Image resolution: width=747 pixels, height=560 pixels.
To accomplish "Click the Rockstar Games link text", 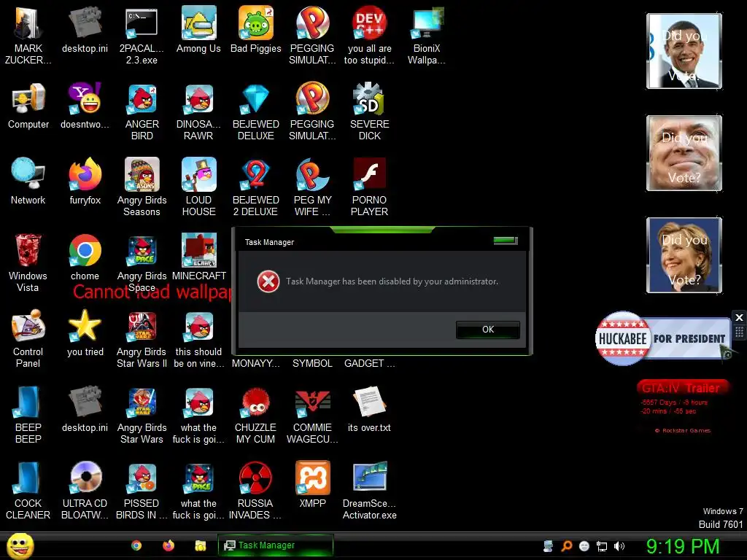I will 683,430.
